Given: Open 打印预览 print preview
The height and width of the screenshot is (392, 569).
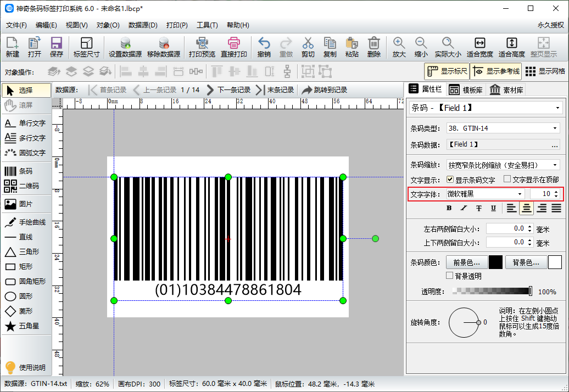Looking at the screenshot, I should pyautogui.click(x=202, y=47).
